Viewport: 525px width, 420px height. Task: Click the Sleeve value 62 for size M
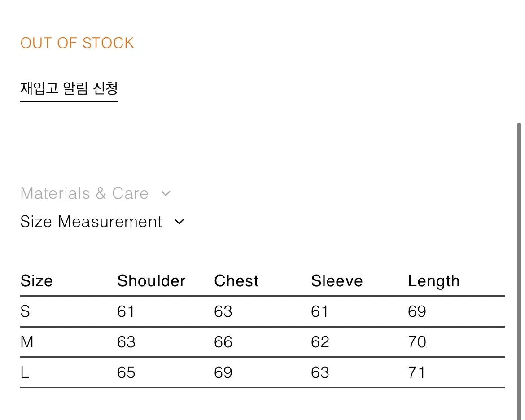[320, 342]
